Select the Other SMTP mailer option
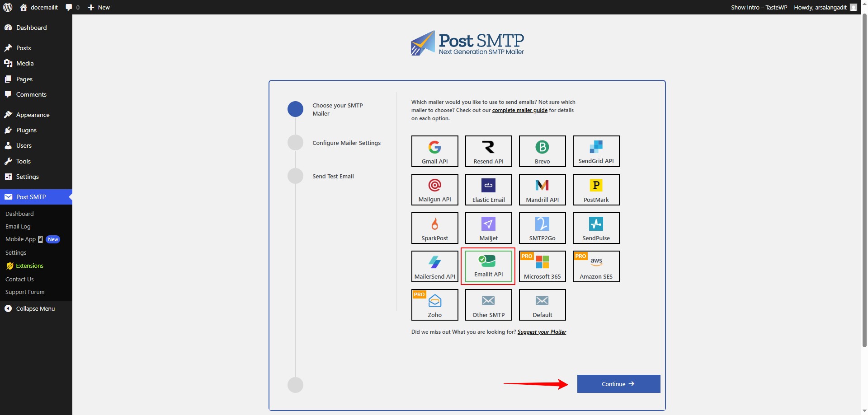 (488, 305)
